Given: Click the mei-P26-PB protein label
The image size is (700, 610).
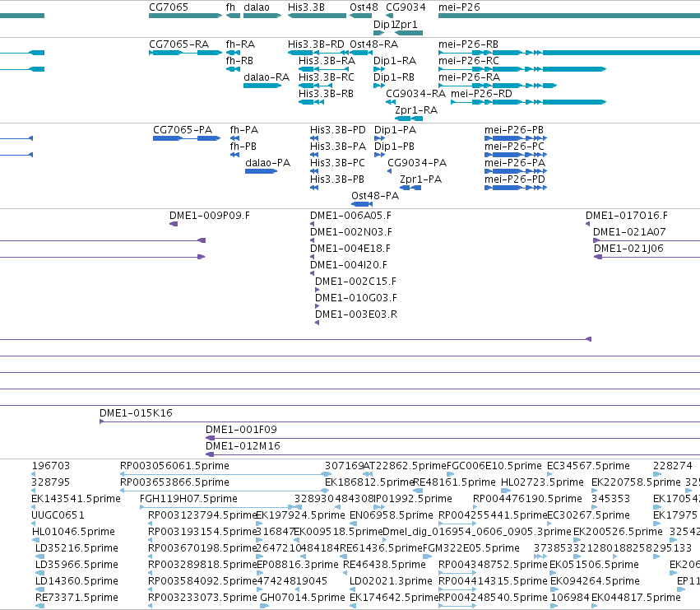Looking at the screenshot, I should point(514,130).
